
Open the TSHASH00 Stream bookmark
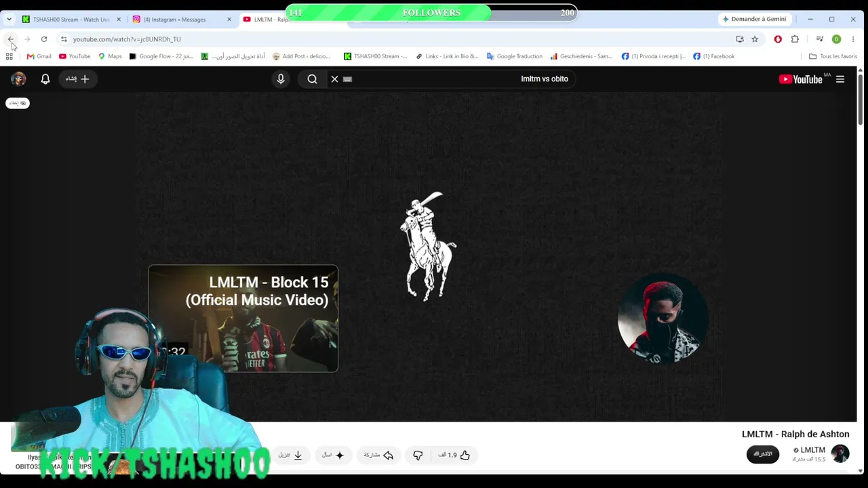point(375,56)
